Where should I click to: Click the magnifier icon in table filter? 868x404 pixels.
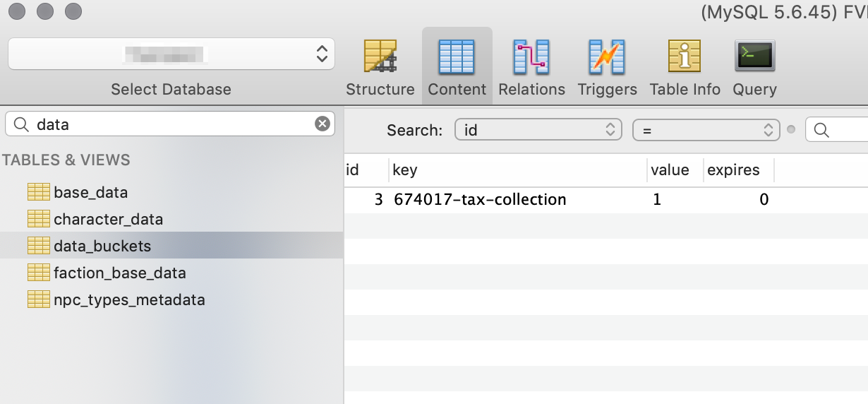point(21,124)
